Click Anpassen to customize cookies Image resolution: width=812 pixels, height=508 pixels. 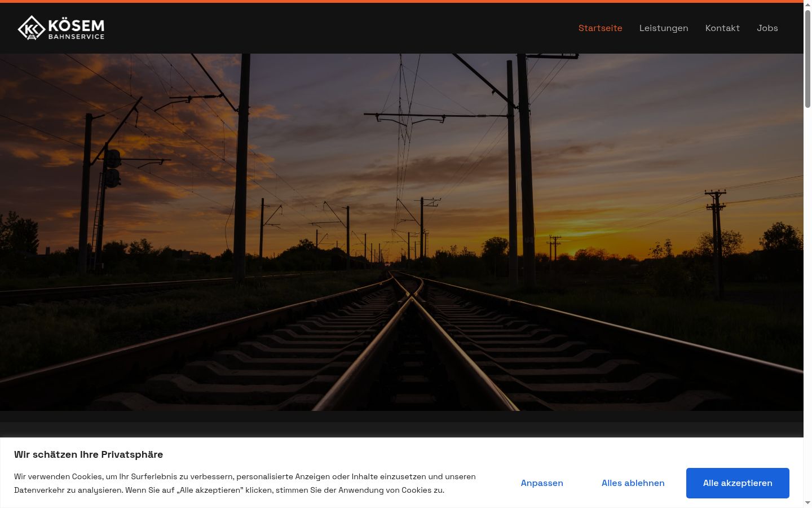[x=542, y=483]
